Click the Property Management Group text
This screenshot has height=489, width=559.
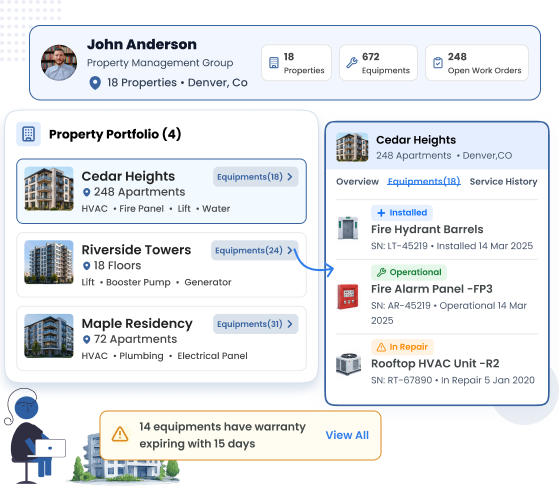[160, 63]
